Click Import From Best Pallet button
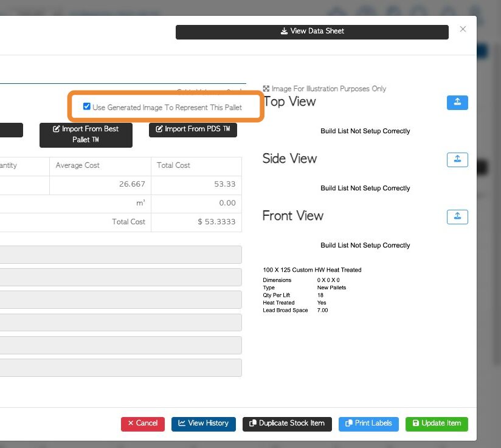Screen dimensions: 501x448 pyautogui.click(x=86, y=135)
